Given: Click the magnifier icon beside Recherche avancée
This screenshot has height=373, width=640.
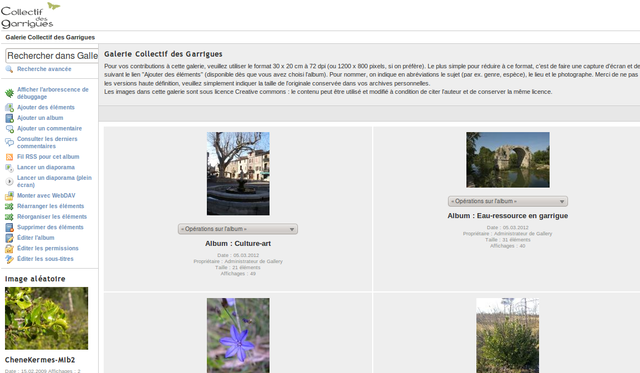Looking at the screenshot, I should click(9, 69).
